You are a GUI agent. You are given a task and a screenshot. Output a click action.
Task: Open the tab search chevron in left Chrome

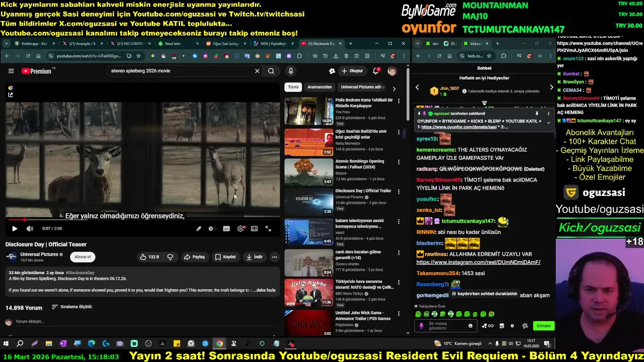click(x=7, y=44)
